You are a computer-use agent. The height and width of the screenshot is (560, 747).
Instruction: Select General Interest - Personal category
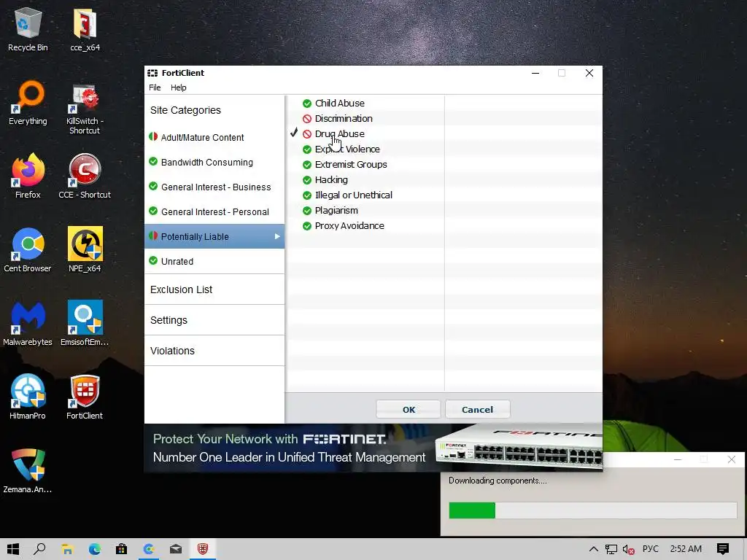214,211
